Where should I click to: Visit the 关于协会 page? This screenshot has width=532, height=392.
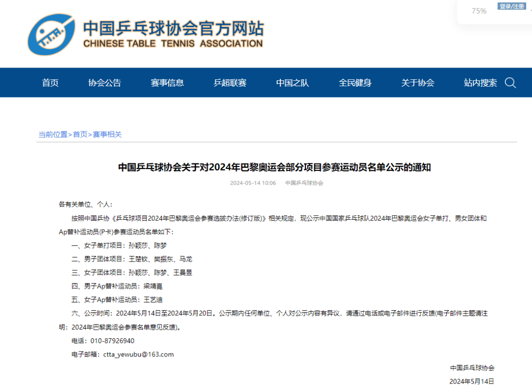[x=418, y=83]
